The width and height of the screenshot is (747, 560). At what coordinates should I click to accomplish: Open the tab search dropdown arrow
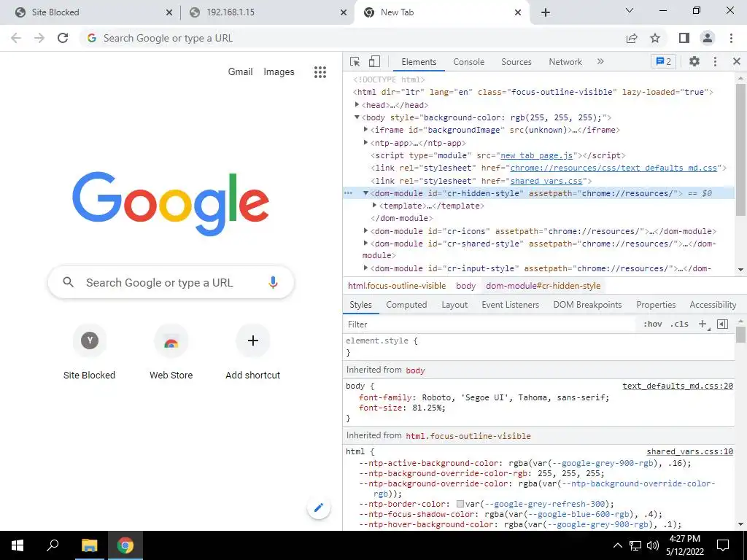coord(630,10)
